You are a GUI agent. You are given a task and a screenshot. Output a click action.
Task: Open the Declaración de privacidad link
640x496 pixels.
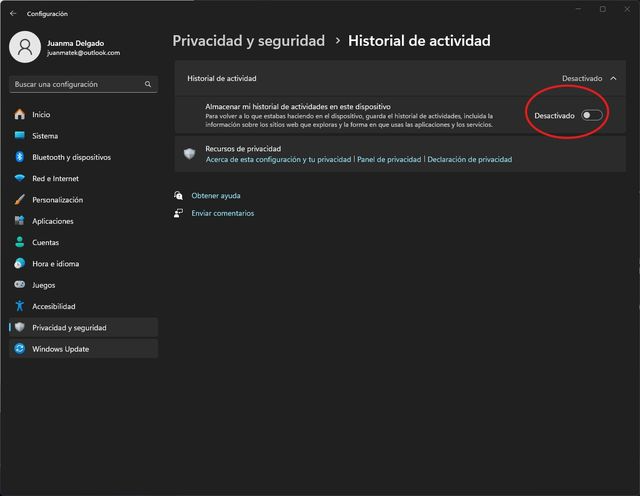click(469, 159)
